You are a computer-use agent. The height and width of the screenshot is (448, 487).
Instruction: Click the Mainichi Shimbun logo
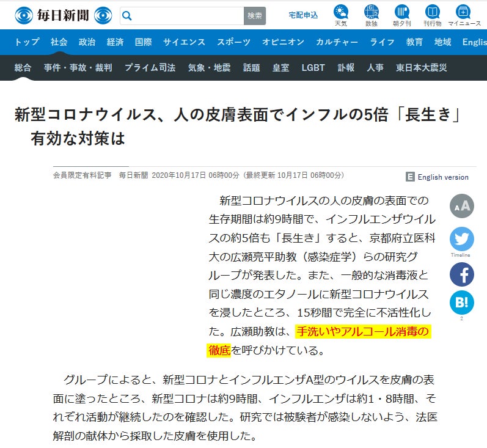64,15
